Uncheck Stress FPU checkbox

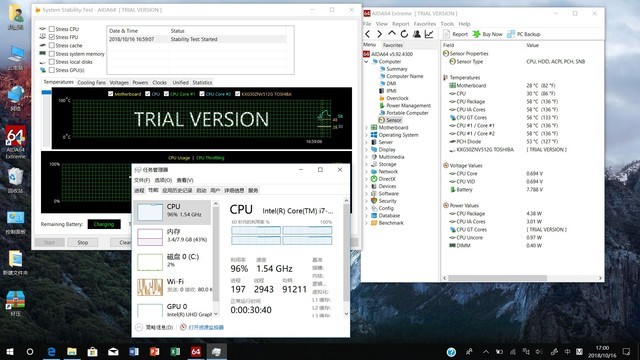(52, 37)
